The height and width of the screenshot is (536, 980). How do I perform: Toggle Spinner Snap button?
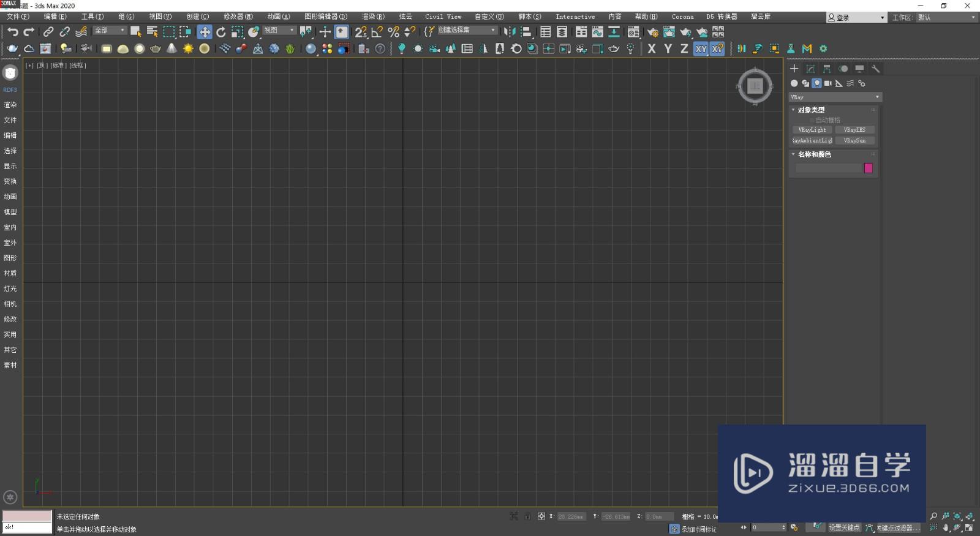click(x=410, y=31)
